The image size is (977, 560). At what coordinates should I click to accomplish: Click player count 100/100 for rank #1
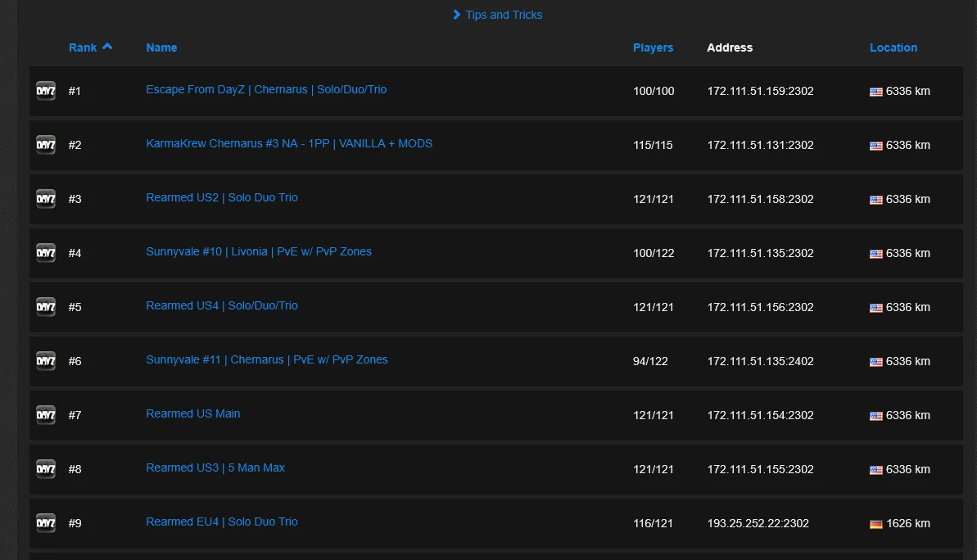654,91
